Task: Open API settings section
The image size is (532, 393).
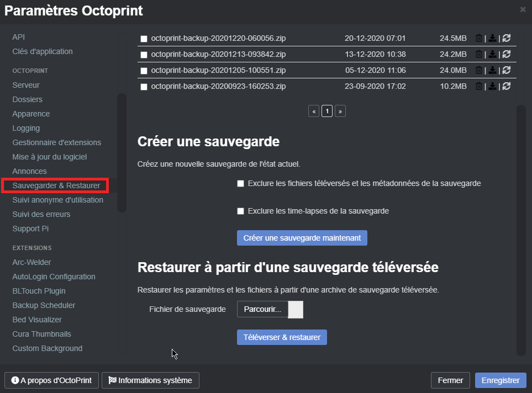Action: point(19,37)
